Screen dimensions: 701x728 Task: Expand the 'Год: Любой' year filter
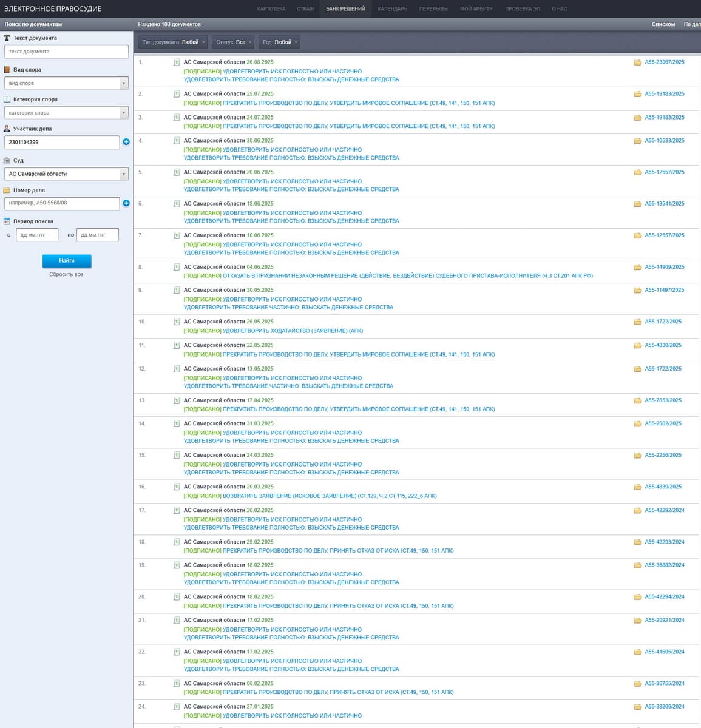click(280, 42)
